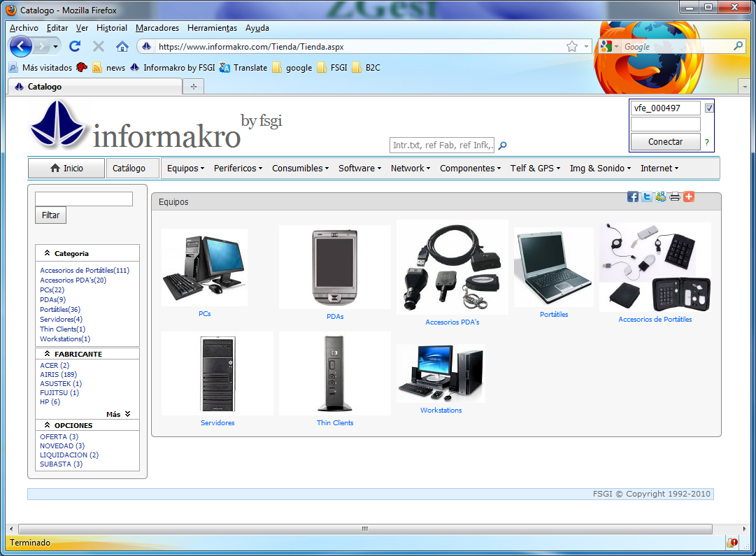The image size is (756, 556).
Task: Filter by Accesorios de Portátiles(111)
Action: point(85,270)
